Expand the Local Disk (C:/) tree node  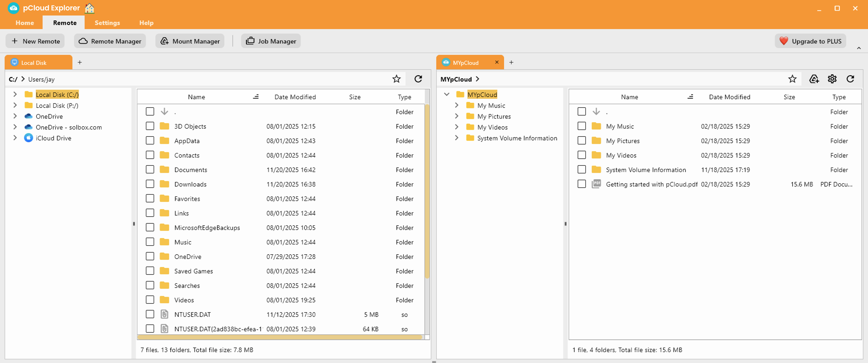tap(15, 94)
